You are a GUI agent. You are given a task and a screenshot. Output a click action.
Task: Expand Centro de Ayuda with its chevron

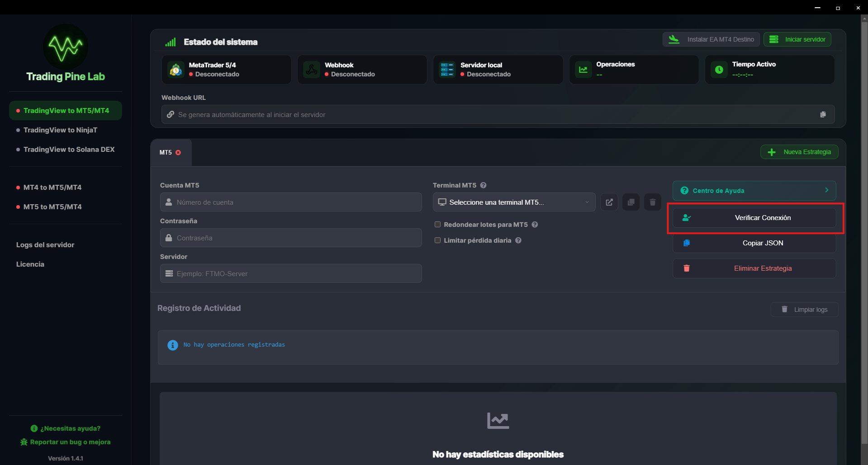point(826,190)
